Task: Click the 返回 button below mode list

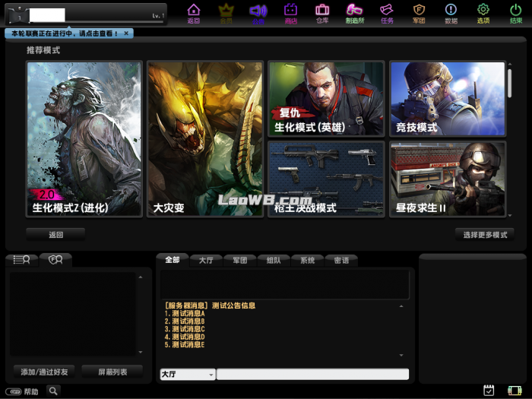Action: pos(55,234)
